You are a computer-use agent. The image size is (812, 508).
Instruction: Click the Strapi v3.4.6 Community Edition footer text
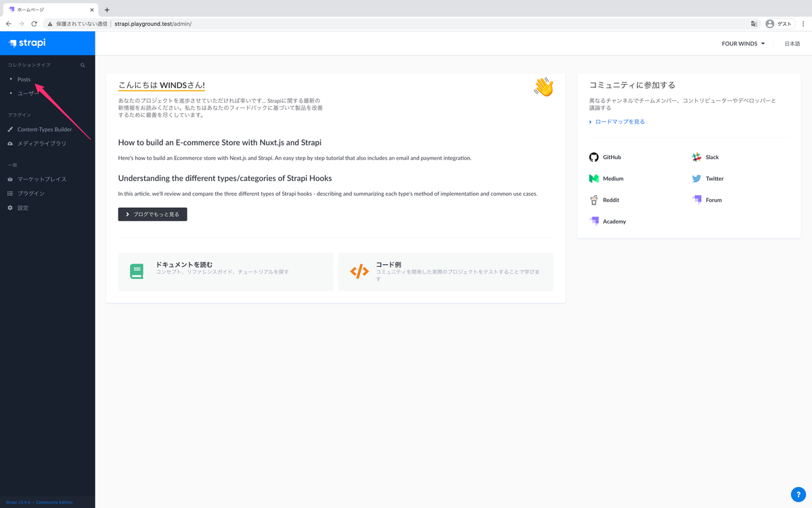coord(39,502)
